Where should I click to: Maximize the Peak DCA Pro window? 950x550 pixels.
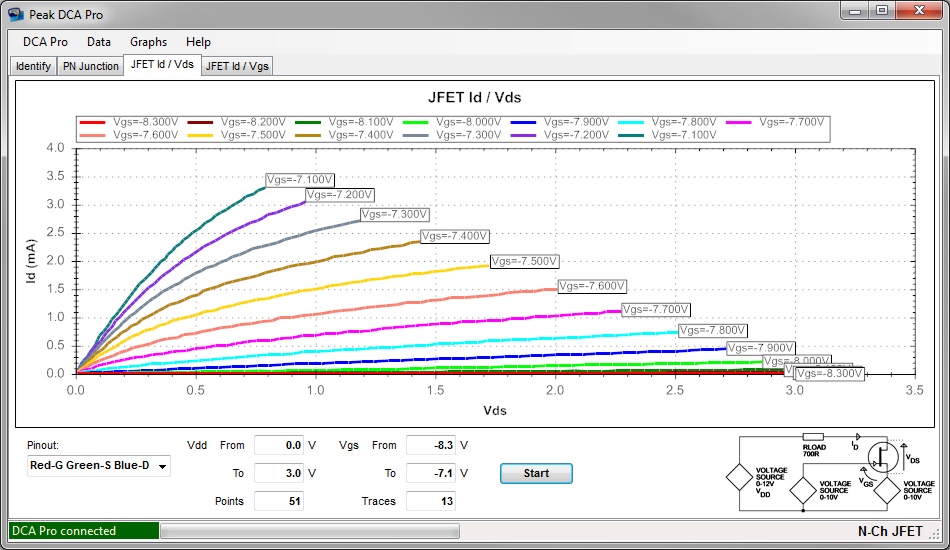point(882,11)
